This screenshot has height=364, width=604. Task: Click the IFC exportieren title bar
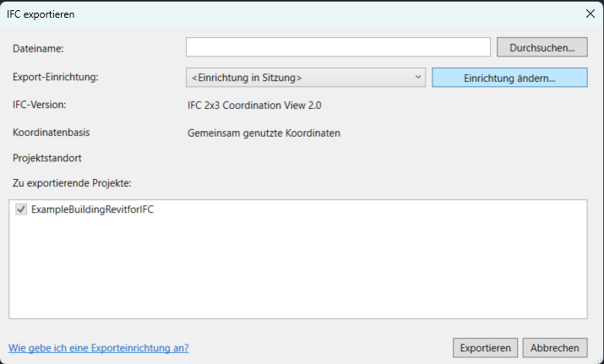(x=253, y=13)
